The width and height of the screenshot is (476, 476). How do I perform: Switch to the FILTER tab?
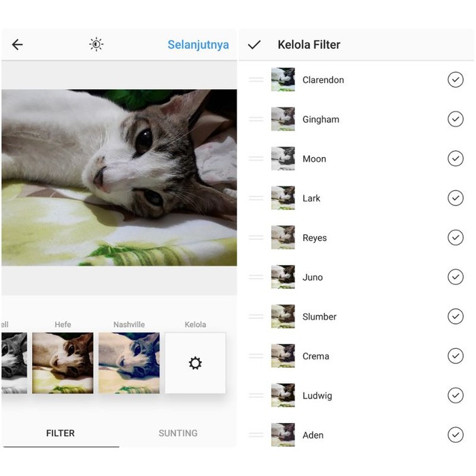pyautogui.click(x=61, y=433)
